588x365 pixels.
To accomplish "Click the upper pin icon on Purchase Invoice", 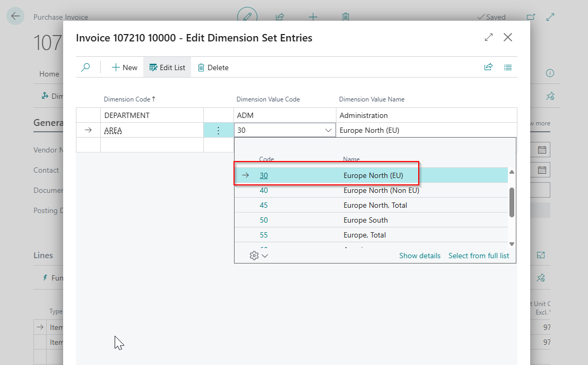I will [x=550, y=96].
